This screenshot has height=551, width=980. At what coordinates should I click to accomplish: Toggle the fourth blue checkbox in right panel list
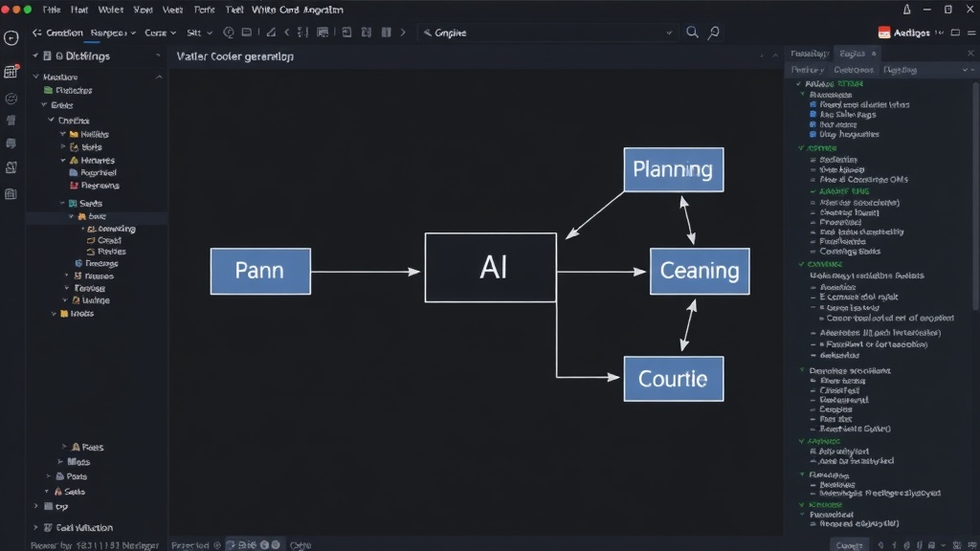(813, 134)
